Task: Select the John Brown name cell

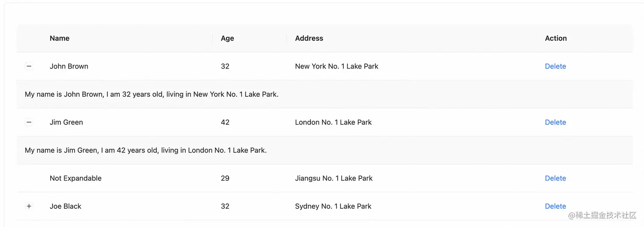Action: click(69, 66)
